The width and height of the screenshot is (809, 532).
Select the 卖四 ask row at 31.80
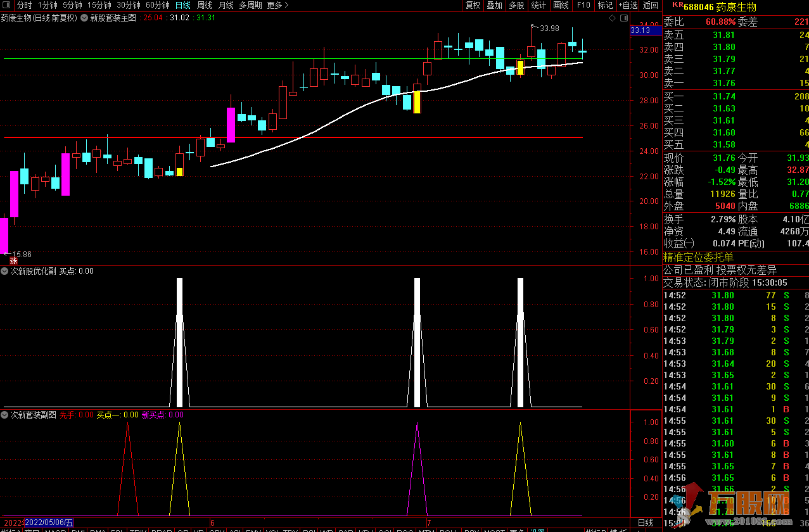[x=736, y=47]
